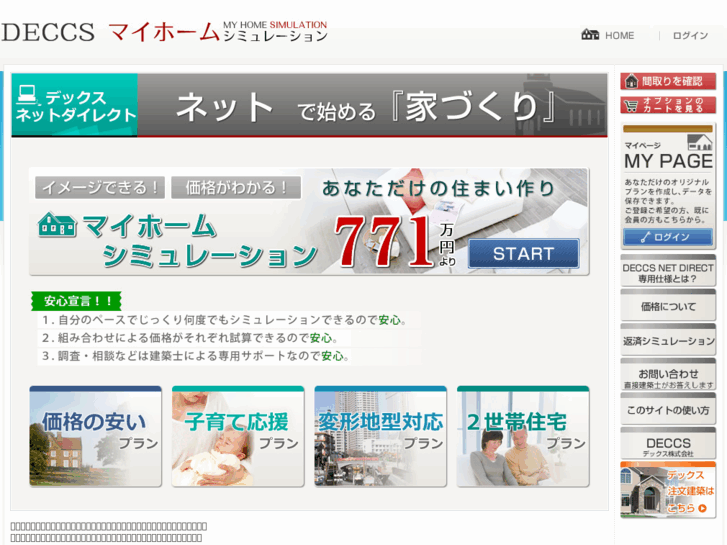Open the 2世帯住宅 プラン card
Image resolution: width=727 pixels, height=545 pixels.
tap(523, 436)
